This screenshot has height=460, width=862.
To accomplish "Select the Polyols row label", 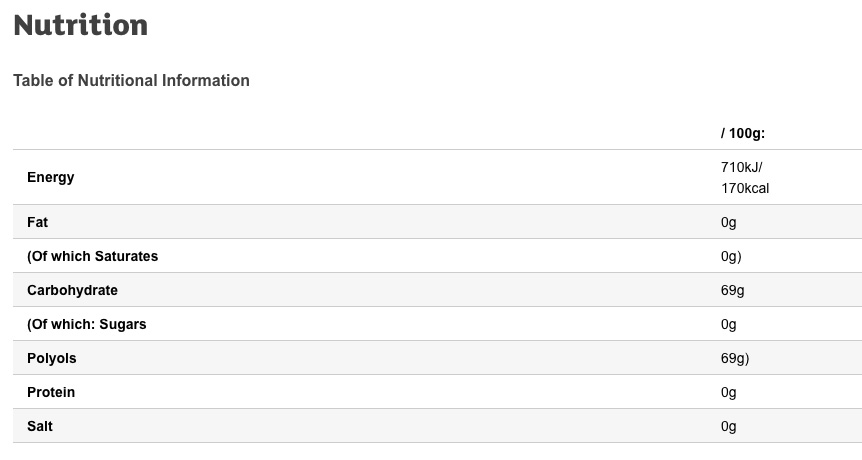I will [52, 358].
